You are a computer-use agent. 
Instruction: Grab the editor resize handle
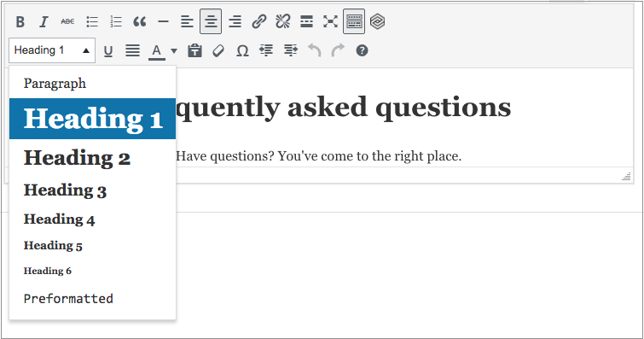coord(626,177)
